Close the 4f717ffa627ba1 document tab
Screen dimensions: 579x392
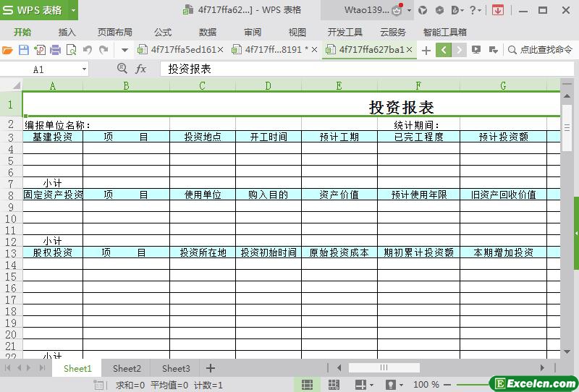click(x=409, y=49)
